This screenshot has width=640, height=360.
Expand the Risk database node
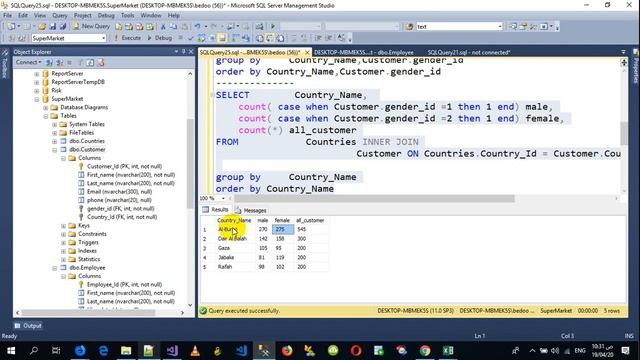coord(37,91)
